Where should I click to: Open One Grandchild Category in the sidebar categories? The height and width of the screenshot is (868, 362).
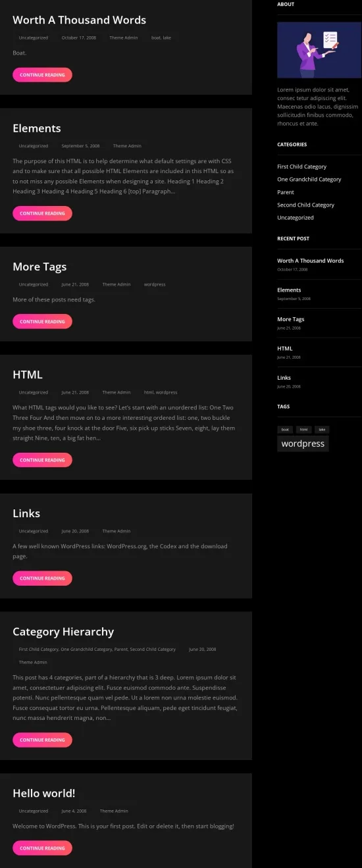(309, 179)
